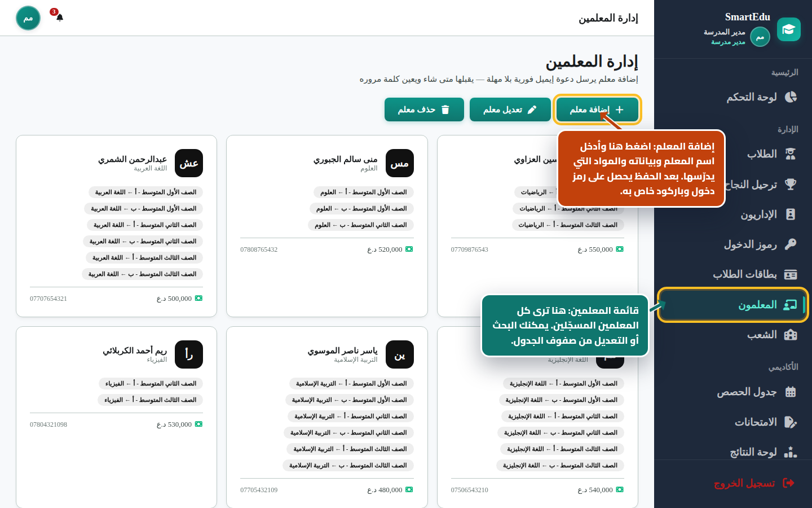This screenshot has width=812, height=508.
Task: Open the notifications bell icon
Action: point(60,17)
